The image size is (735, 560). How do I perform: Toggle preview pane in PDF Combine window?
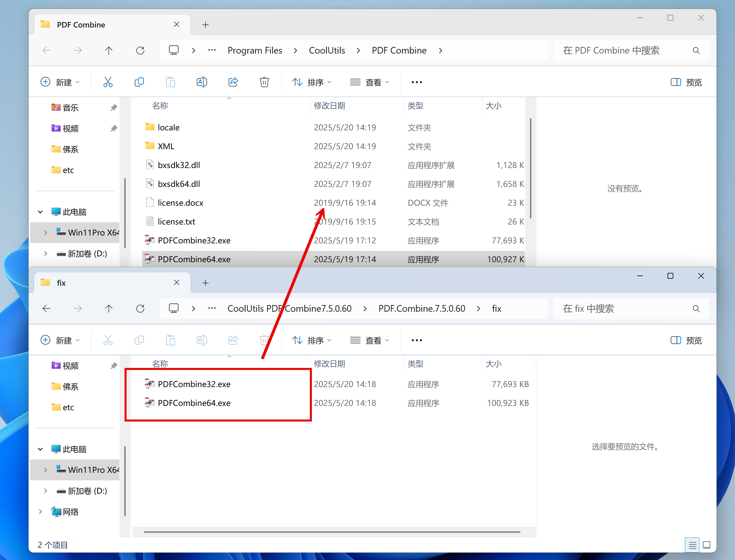click(686, 82)
